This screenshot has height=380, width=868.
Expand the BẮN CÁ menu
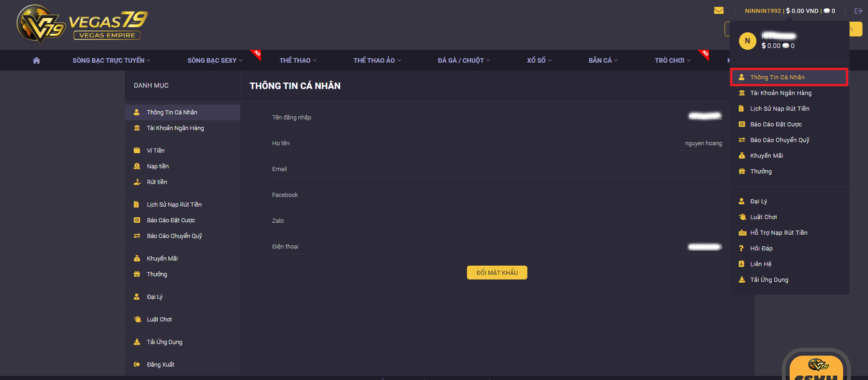(603, 60)
